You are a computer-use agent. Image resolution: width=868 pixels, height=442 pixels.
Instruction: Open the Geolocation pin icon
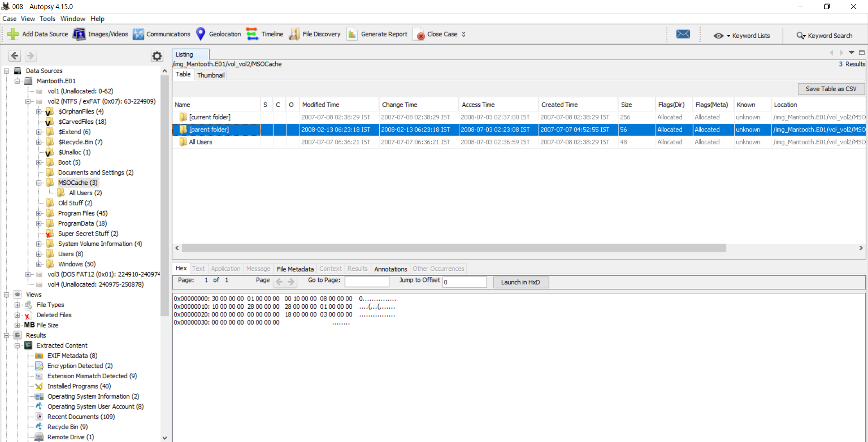201,34
